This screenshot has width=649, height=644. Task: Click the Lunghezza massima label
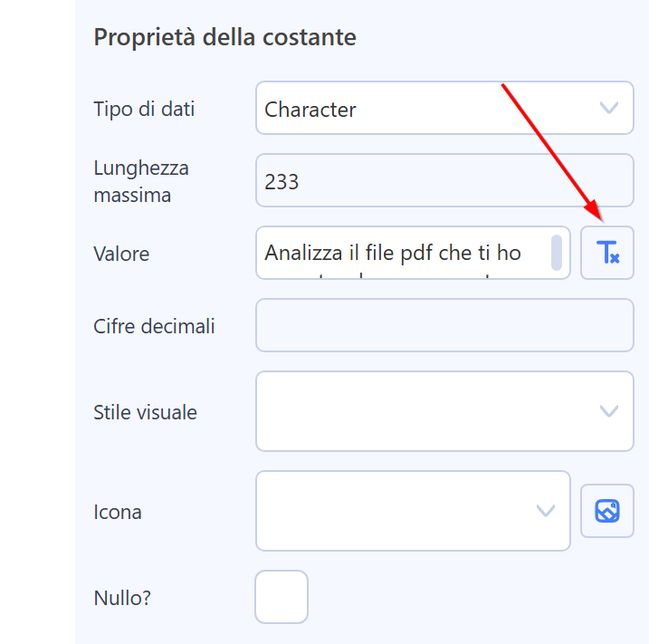pos(141,181)
